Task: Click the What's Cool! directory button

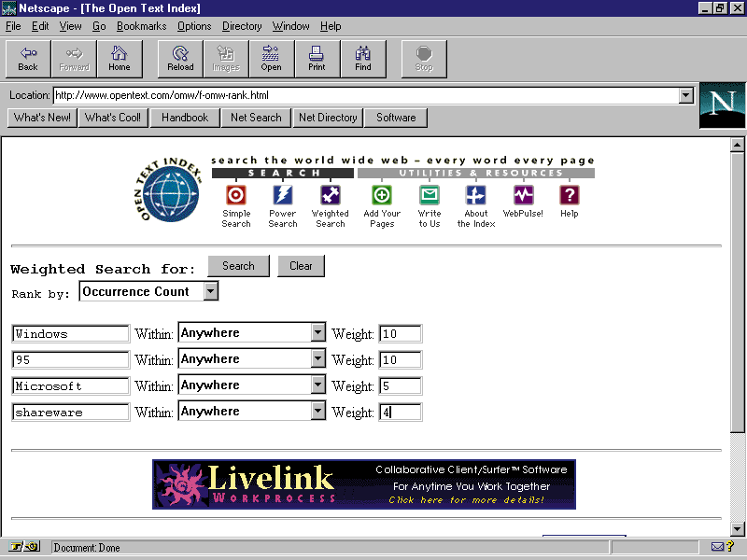Action: (113, 118)
